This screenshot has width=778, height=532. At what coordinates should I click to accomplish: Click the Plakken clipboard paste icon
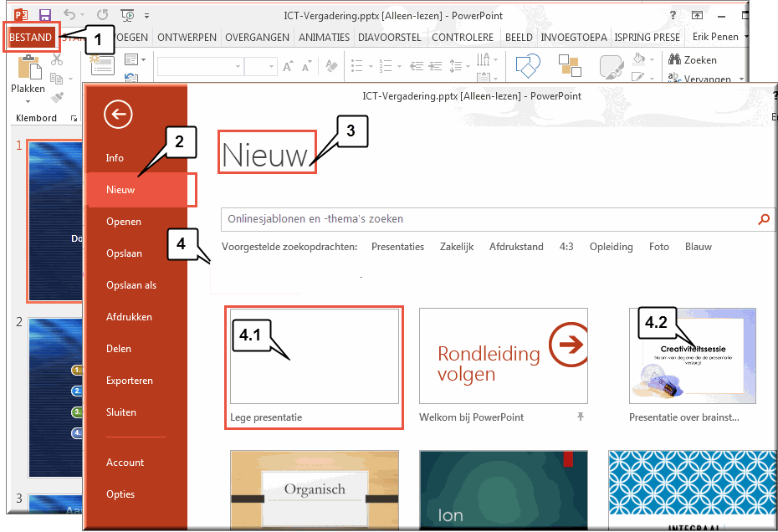tap(28, 67)
